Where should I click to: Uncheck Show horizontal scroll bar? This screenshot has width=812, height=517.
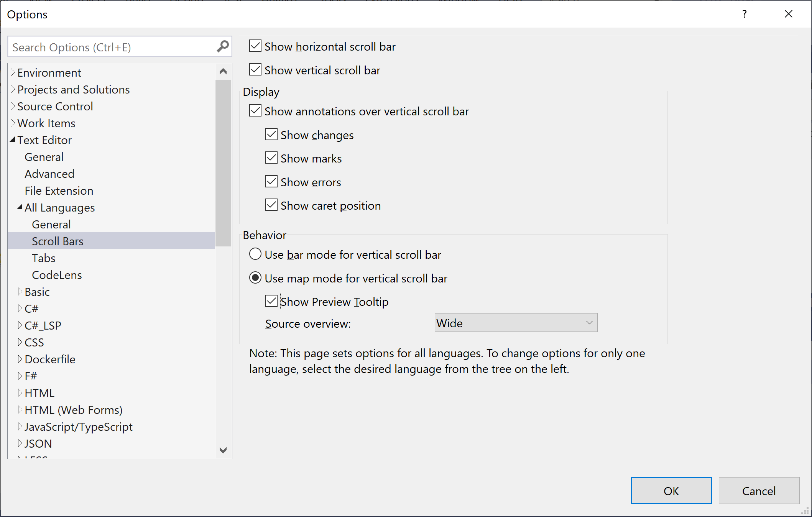[x=255, y=46]
